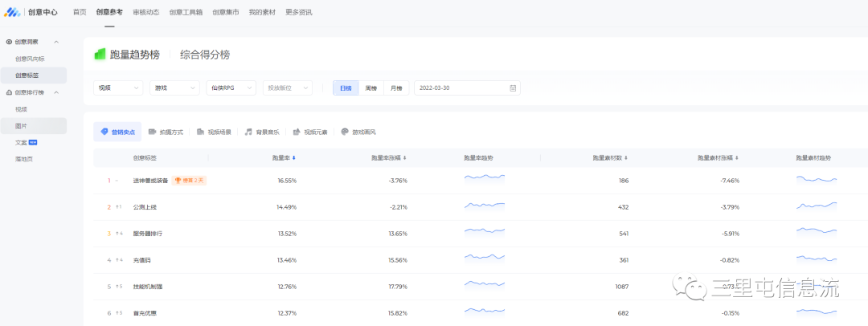This screenshot has width=868, height=326.
Task: Open the 背景音乐 tab
Action: pyautogui.click(x=262, y=132)
